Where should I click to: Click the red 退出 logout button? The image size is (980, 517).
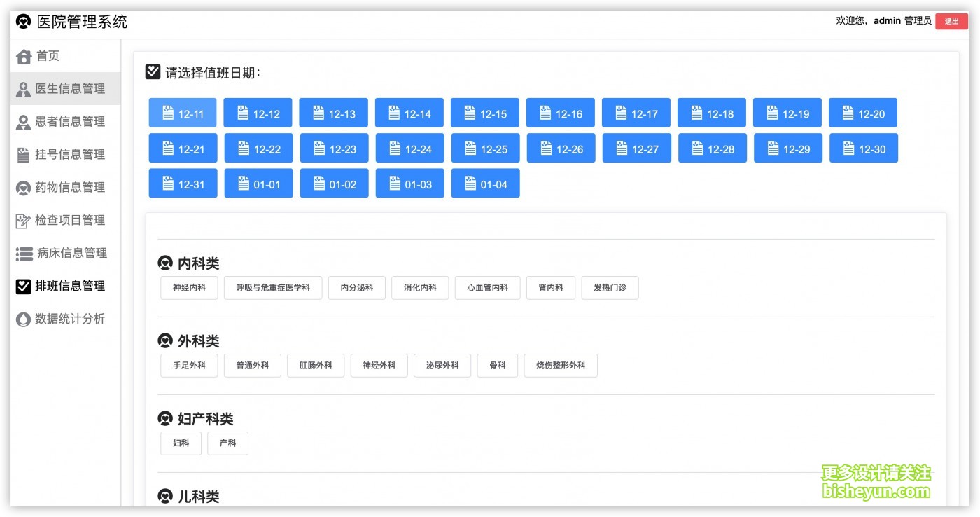(x=951, y=21)
